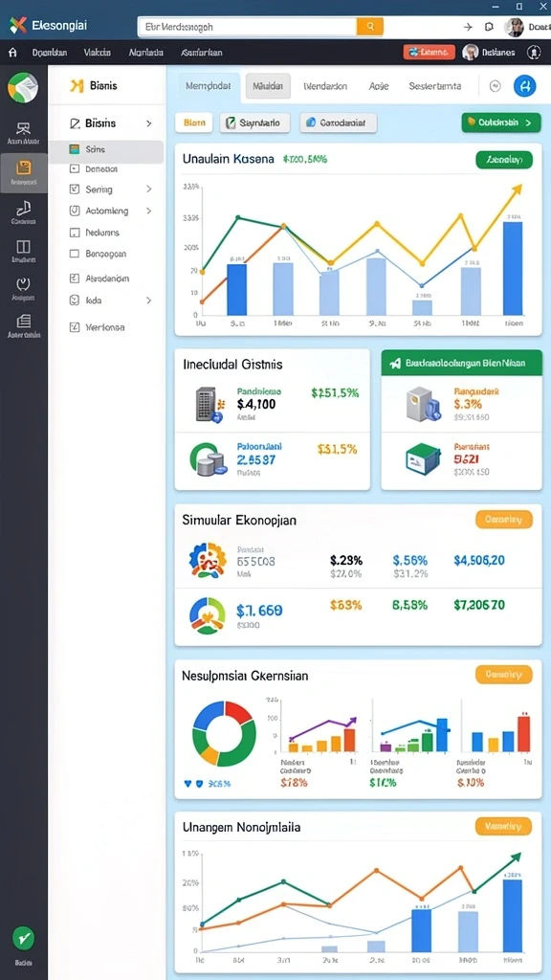Click the blue circular button beside the tabs

[525, 86]
